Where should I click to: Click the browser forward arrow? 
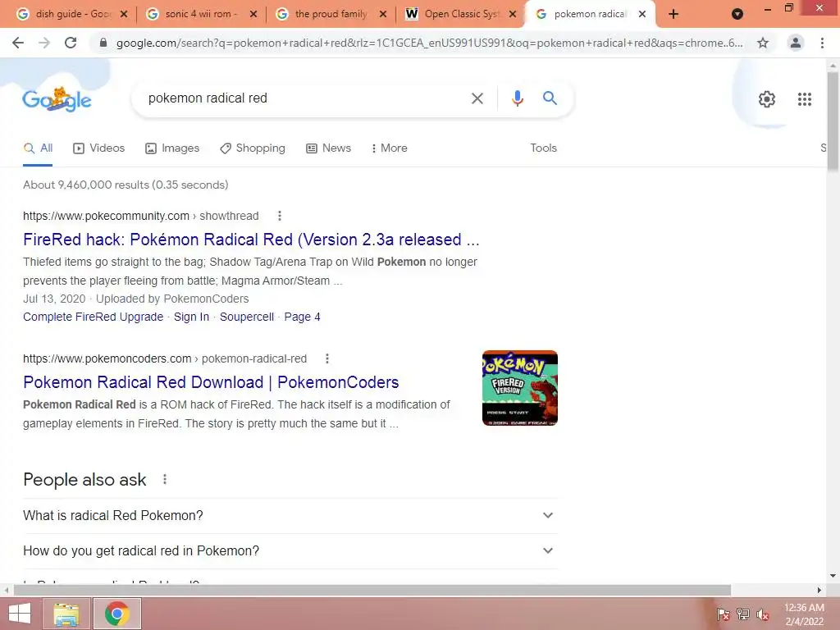[44, 43]
